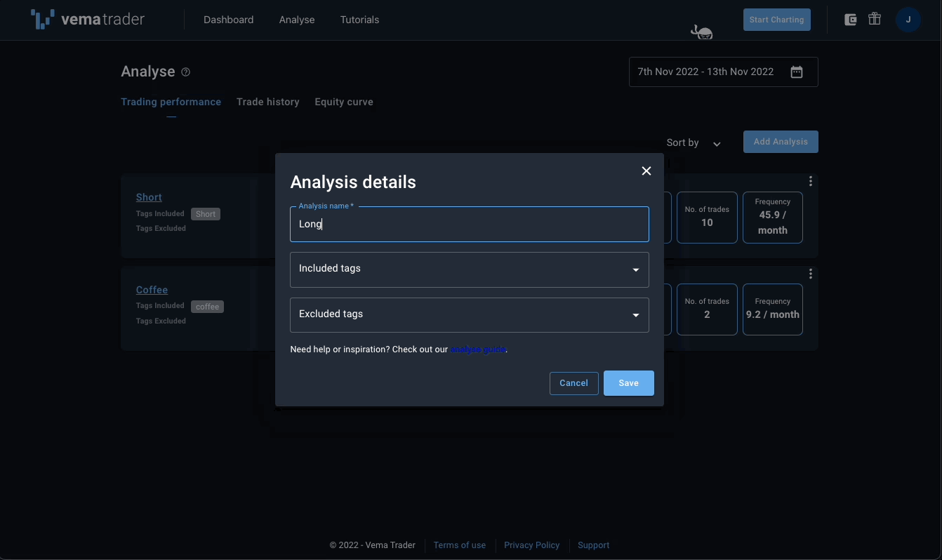Click the Frequency 45.9 / month box
942x560 pixels.
[x=773, y=218]
